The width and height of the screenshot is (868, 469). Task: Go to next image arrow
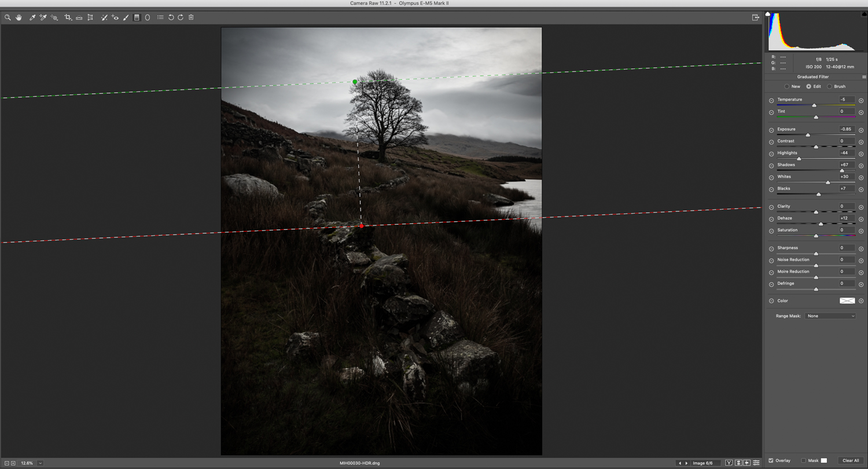pyautogui.click(x=687, y=463)
